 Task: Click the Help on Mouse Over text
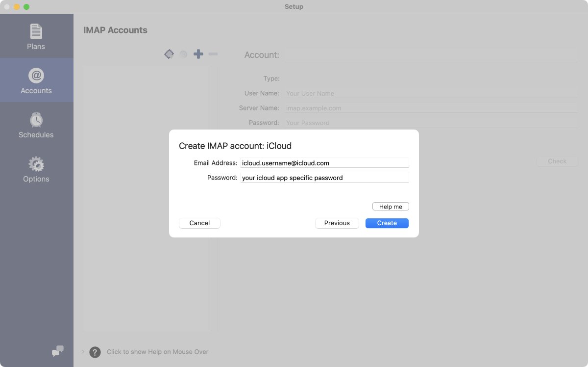pyautogui.click(x=158, y=352)
